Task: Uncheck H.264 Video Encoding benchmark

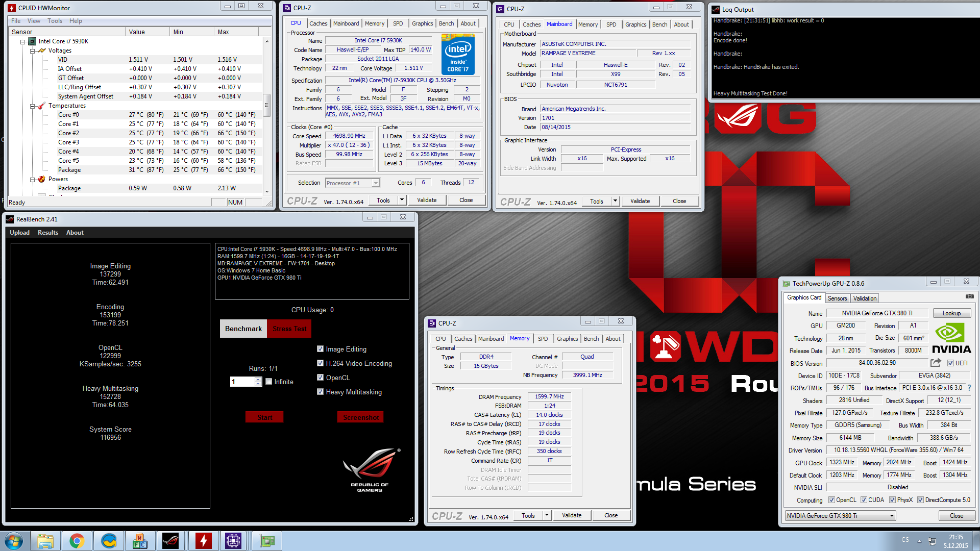Action: [x=320, y=363]
